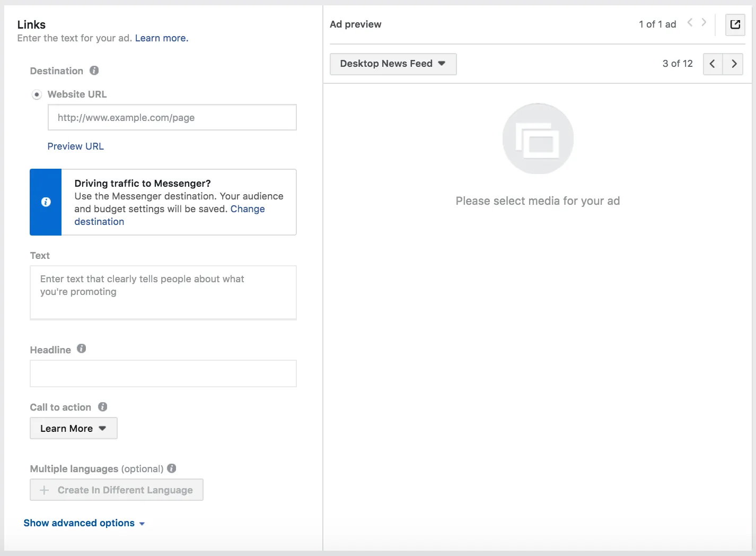Go to previous preview placement arrow

(x=713, y=64)
